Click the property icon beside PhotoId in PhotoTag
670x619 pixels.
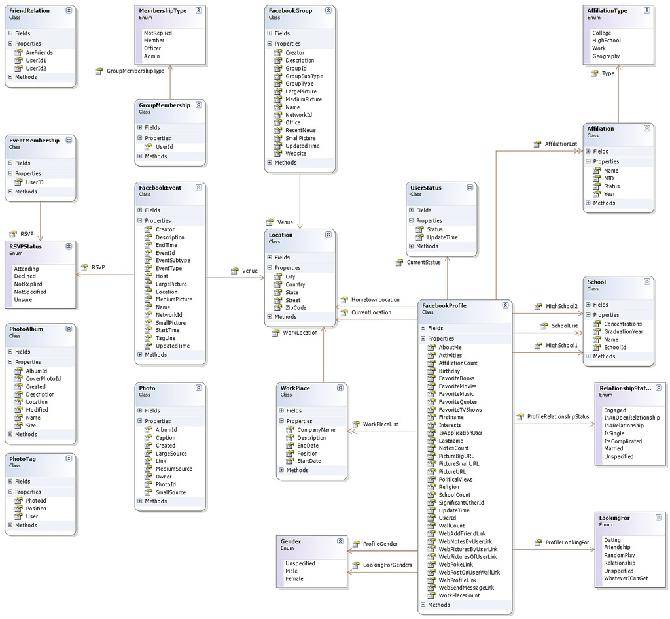pos(18,501)
